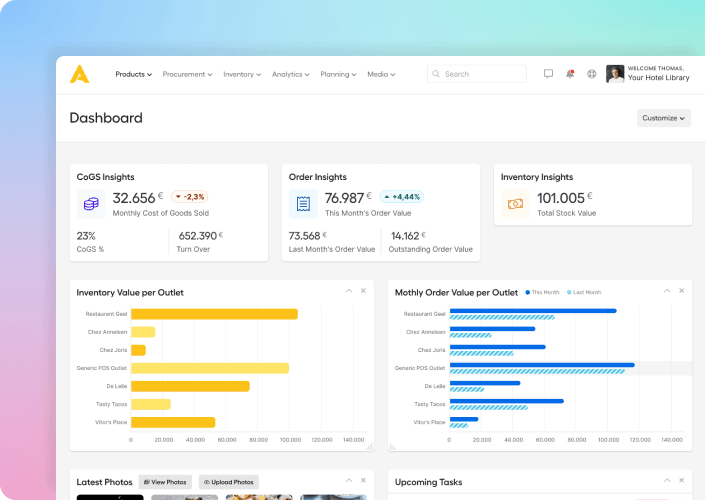Click Chez Joris label in order chart
The height and width of the screenshot is (503, 705).
(431, 350)
